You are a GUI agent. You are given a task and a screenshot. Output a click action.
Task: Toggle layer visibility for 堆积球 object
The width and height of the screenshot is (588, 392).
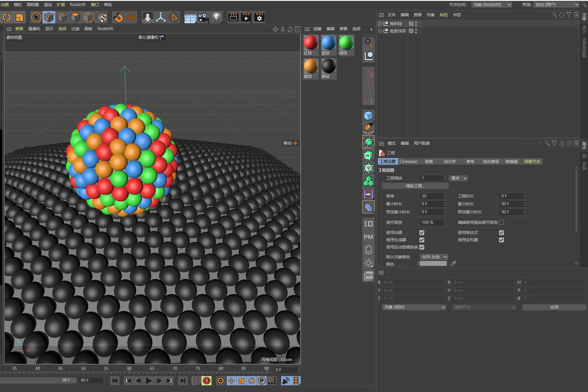[x=411, y=23]
